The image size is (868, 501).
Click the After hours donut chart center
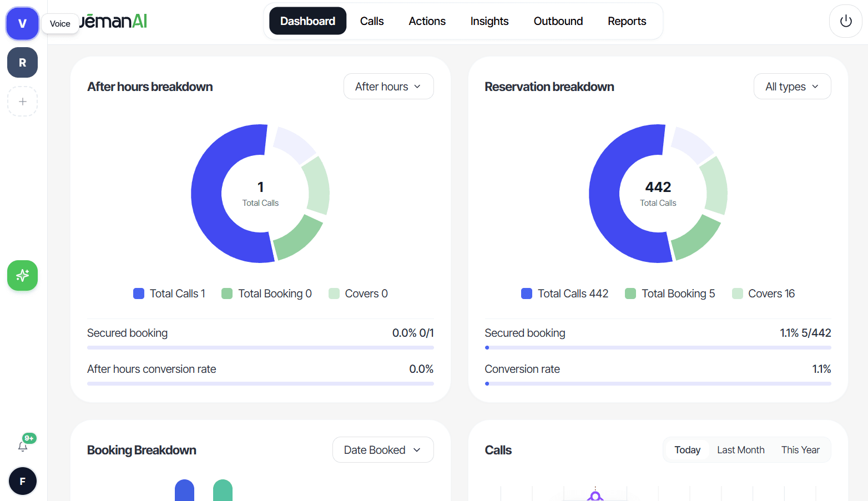click(260, 194)
